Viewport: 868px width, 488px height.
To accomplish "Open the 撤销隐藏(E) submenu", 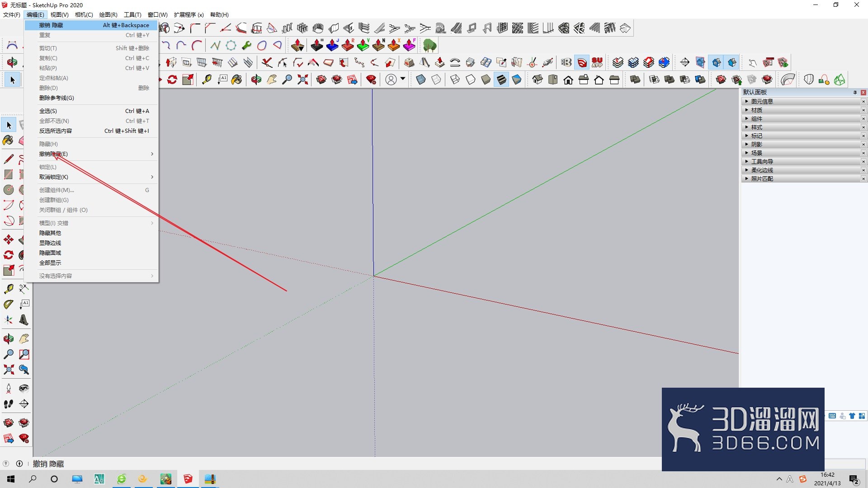I will pyautogui.click(x=91, y=154).
